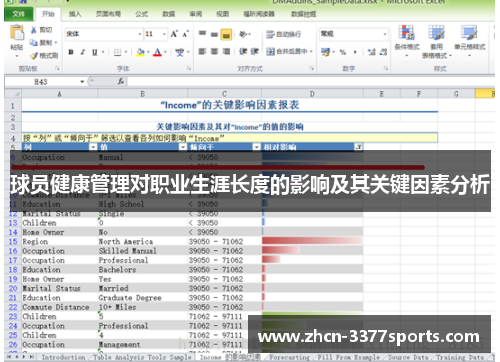
Task: Apply the yellow fill color bucket
Action: click(141, 52)
